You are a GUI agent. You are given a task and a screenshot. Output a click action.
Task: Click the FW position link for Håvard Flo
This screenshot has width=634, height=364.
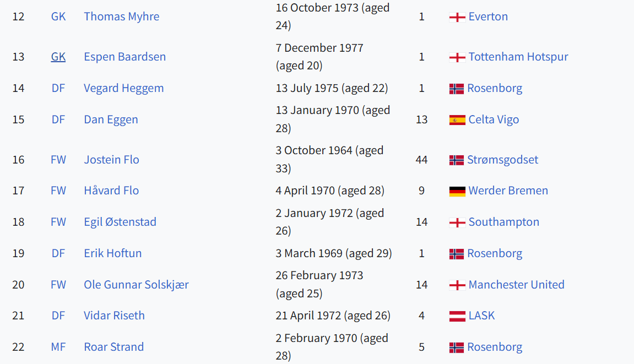(58, 191)
